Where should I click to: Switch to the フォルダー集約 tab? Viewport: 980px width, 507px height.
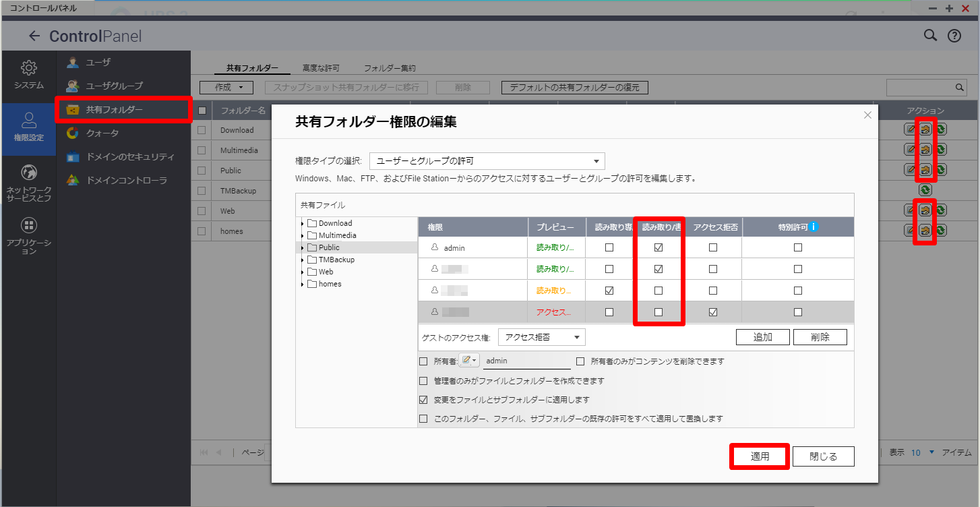(x=390, y=68)
